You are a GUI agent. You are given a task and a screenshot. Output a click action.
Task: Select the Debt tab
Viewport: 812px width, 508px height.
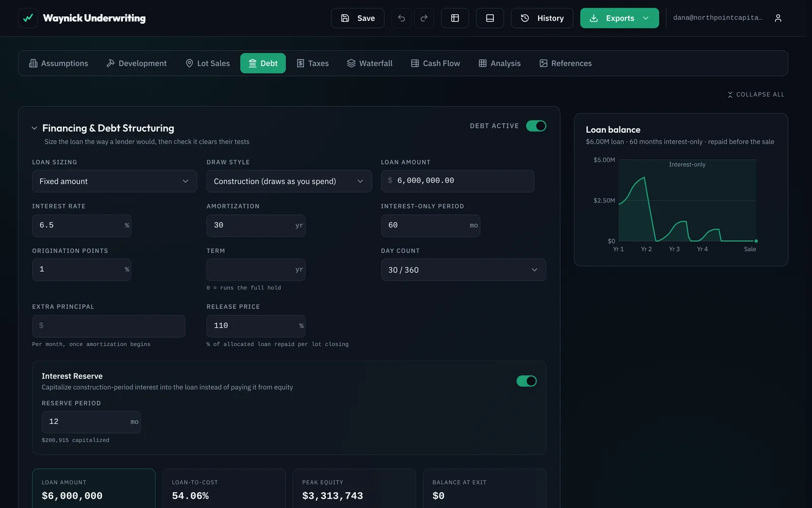[x=263, y=63]
